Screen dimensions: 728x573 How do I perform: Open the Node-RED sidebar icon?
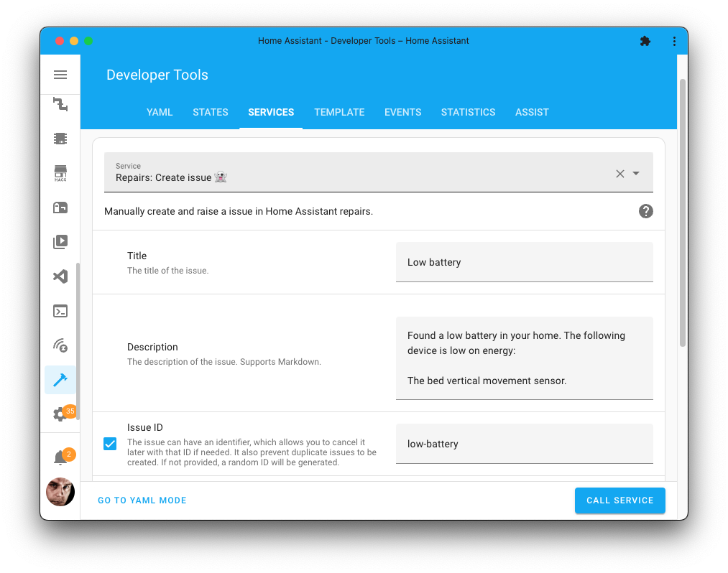pyautogui.click(x=60, y=106)
